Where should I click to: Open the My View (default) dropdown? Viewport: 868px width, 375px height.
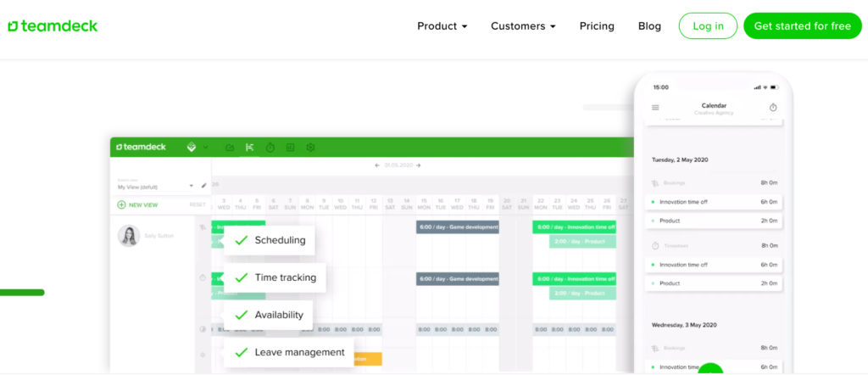tap(156, 186)
